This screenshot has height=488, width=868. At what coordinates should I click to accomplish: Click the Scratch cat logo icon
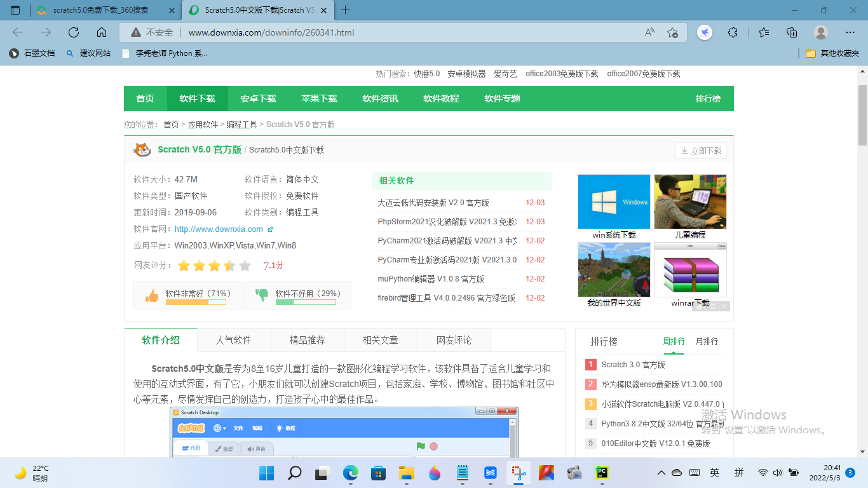point(142,150)
